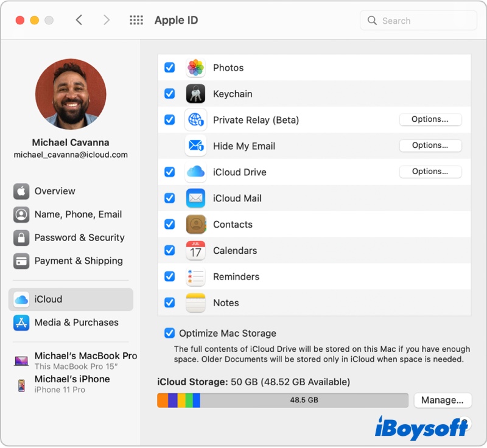This screenshot has width=487, height=448.
Task: Toggle the Optimize Mac Storage checkbox
Action: [170, 333]
